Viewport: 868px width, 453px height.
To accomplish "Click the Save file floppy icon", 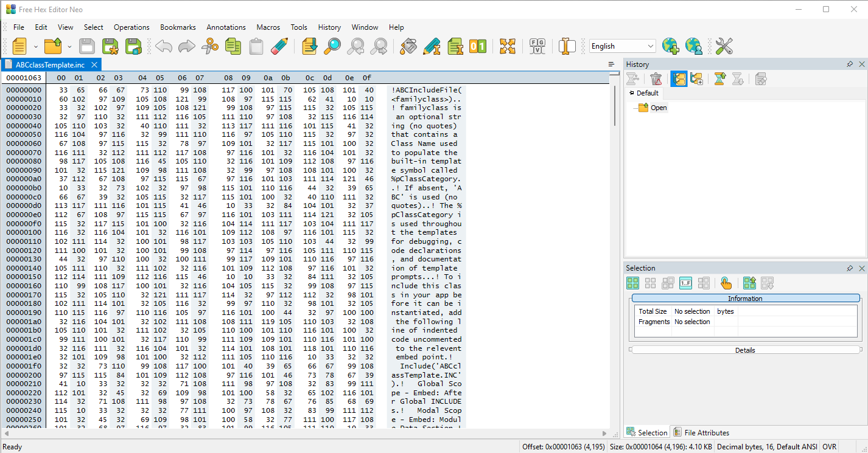I will click(87, 46).
